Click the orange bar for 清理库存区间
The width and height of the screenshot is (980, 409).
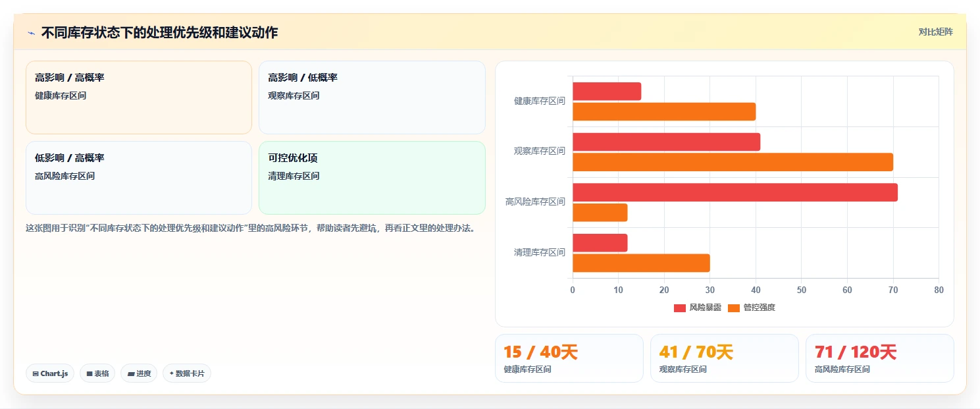(641, 263)
